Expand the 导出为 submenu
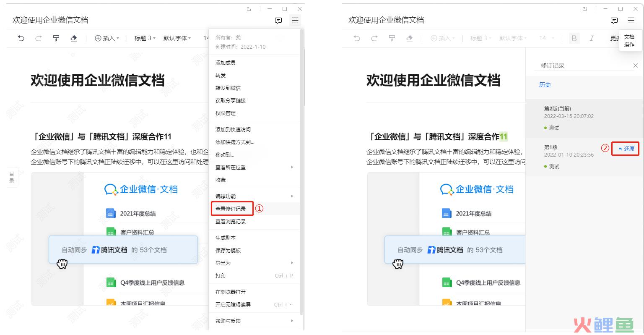Screen dimensions: 644x335 pos(254,263)
